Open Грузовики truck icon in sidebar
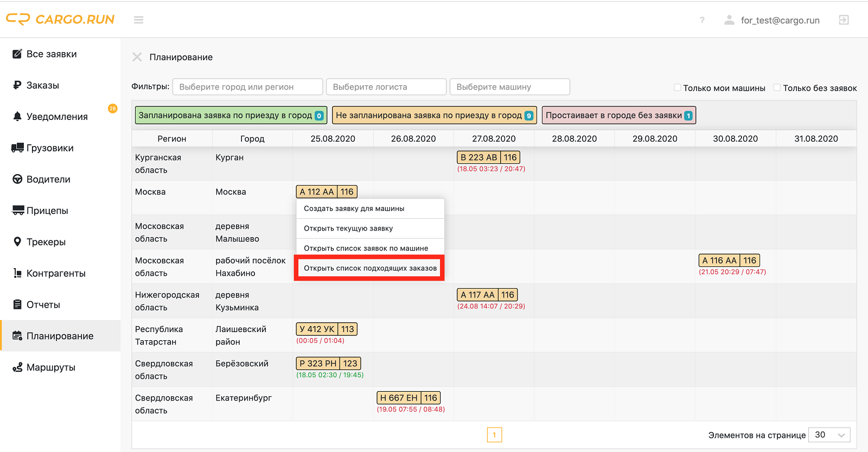This screenshot has height=452, width=868. click(17, 148)
